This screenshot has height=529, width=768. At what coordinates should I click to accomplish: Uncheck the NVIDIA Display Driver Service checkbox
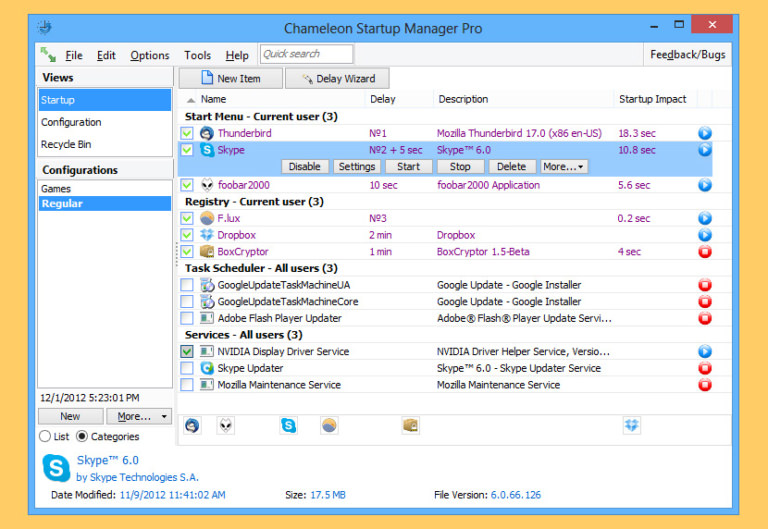pos(187,352)
